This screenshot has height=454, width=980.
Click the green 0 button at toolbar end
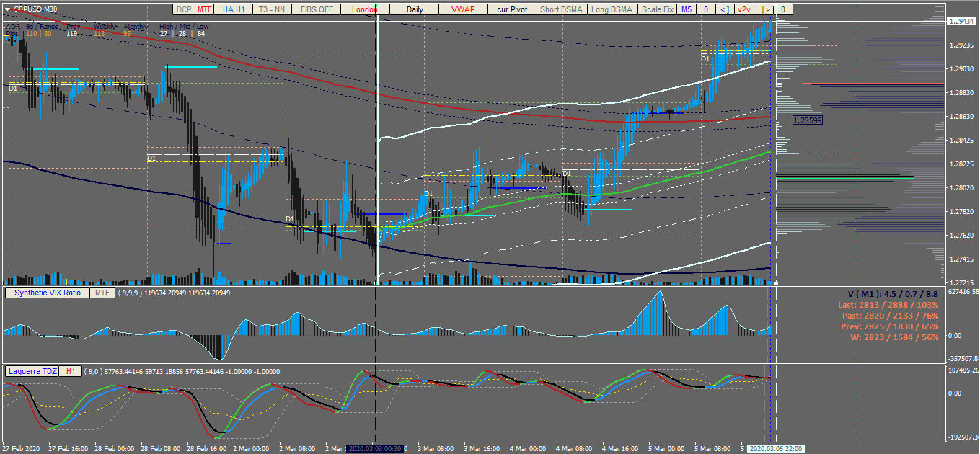tap(783, 9)
